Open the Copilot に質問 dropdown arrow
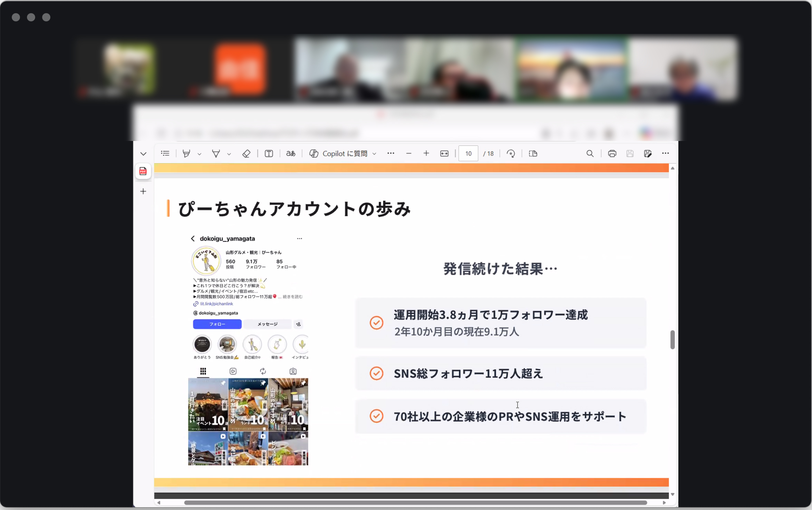This screenshot has width=812, height=510. [x=374, y=154]
